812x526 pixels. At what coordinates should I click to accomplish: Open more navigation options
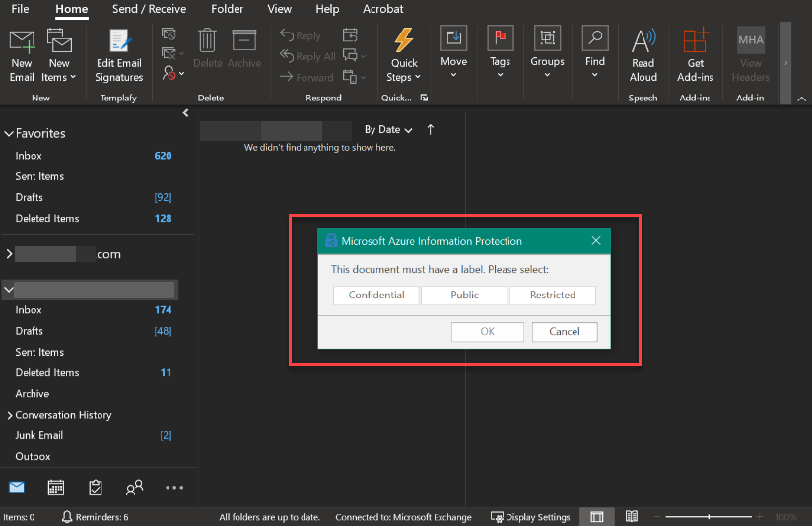point(174,488)
